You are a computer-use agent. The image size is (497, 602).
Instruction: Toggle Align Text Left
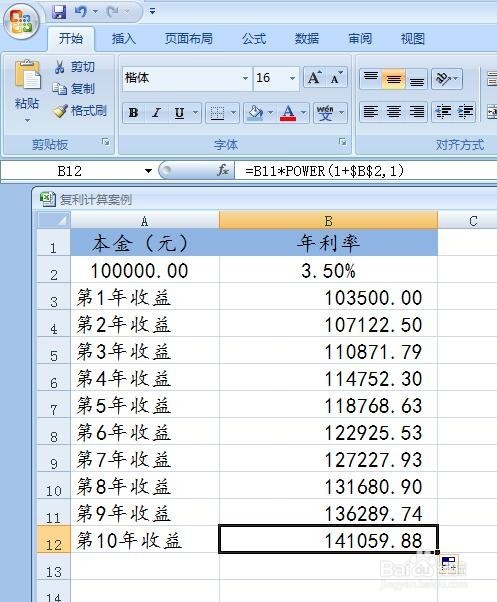pyautogui.click(x=370, y=112)
